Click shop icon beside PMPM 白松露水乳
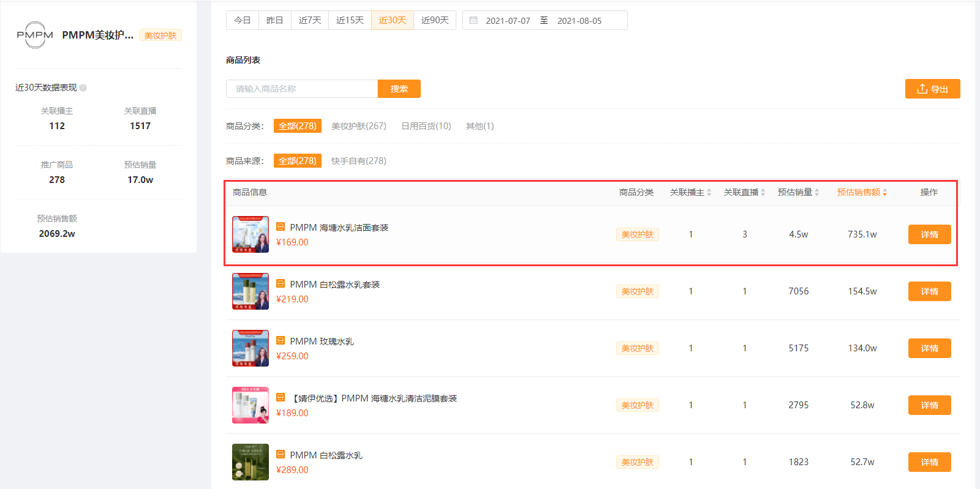 (281, 454)
